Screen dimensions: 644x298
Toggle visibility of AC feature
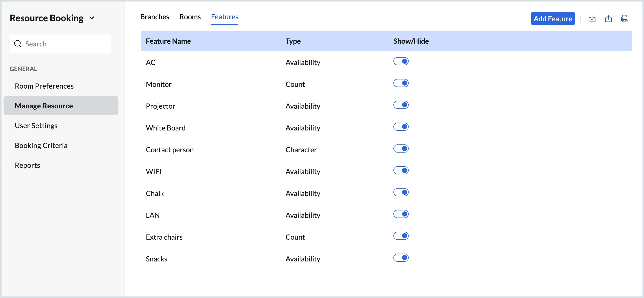[401, 61]
